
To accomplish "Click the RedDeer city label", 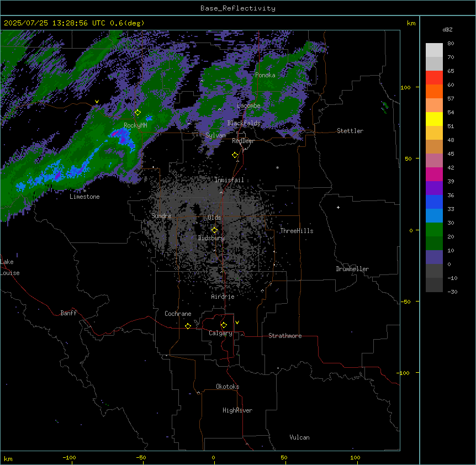I will (x=243, y=141).
